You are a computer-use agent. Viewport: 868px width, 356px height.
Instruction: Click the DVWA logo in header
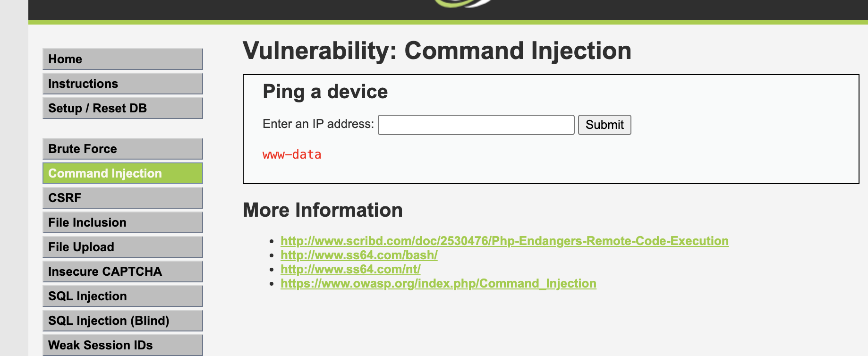tap(463, 4)
